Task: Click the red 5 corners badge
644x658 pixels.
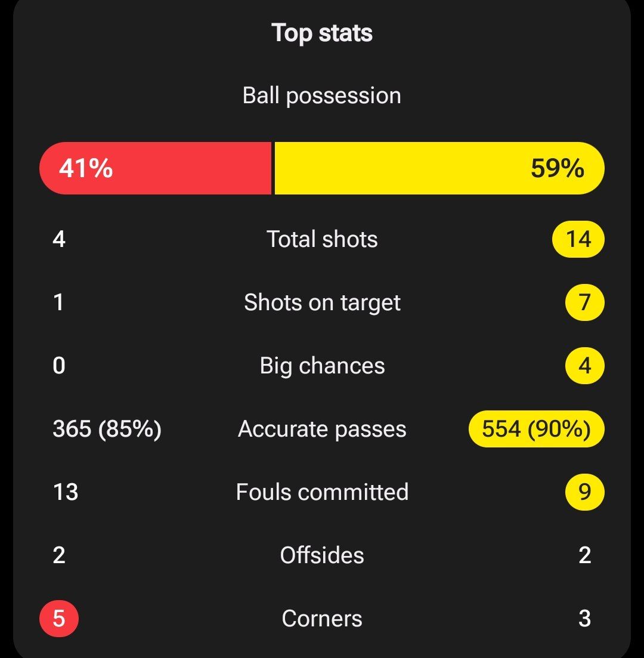Action: [x=58, y=619]
